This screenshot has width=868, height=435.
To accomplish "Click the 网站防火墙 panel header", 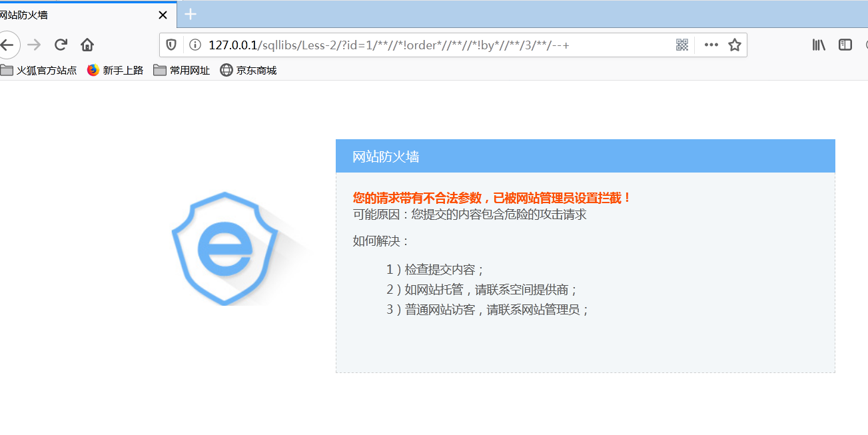I will (585, 156).
